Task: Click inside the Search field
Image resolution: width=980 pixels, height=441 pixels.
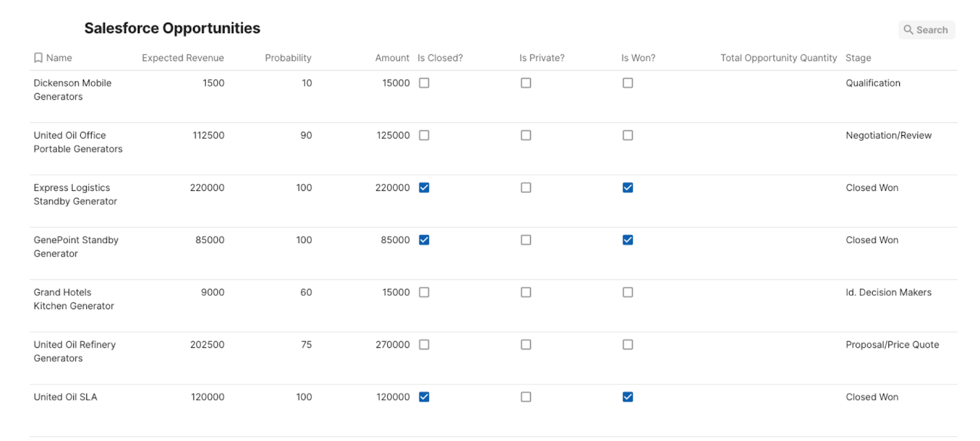Action: [x=927, y=29]
